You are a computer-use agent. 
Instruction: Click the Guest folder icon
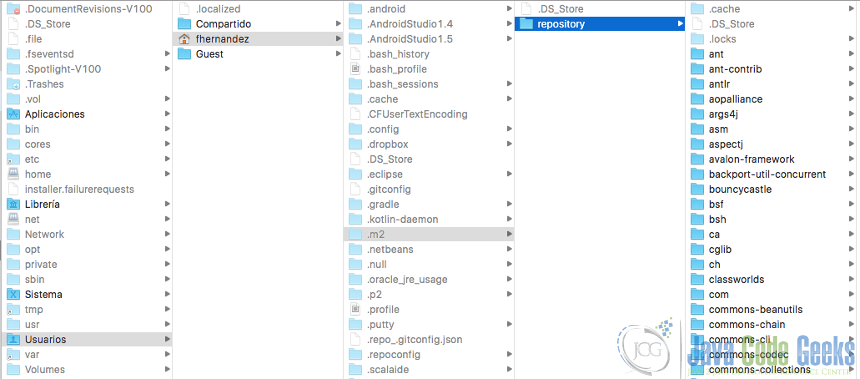pyautogui.click(x=184, y=54)
